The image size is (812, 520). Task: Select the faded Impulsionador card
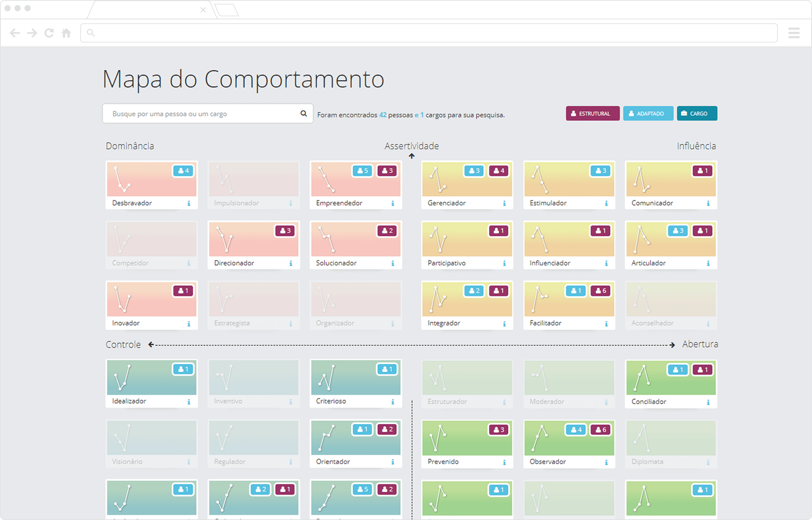click(x=254, y=185)
